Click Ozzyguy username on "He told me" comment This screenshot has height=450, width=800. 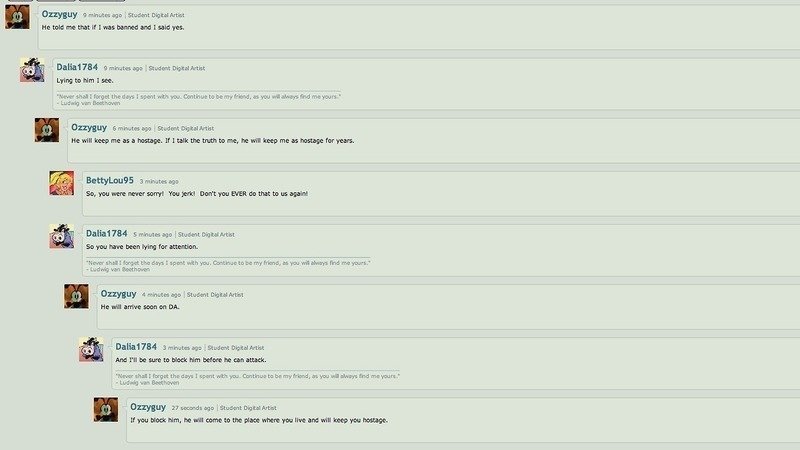click(59, 14)
